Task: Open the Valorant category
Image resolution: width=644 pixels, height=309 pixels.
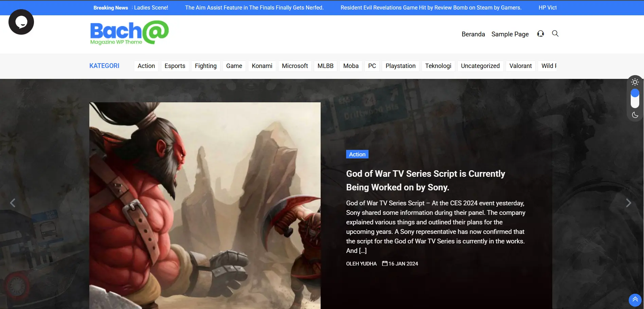Action: point(520,66)
